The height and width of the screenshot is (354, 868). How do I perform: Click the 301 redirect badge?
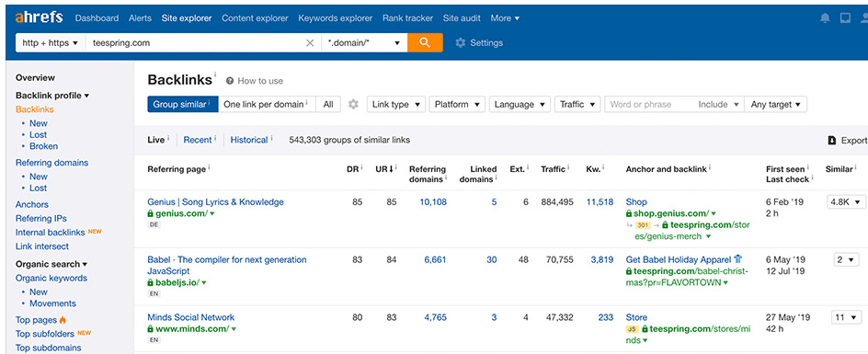coord(643,225)
